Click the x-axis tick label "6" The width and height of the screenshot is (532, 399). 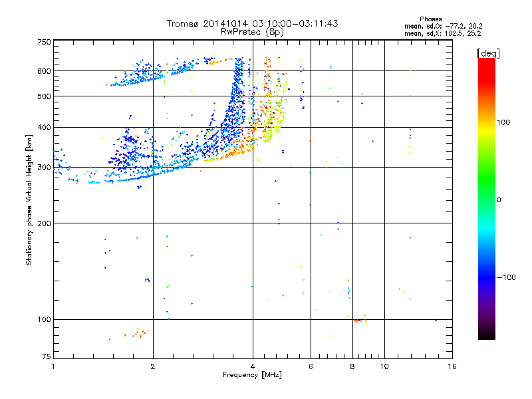[311, 366]
